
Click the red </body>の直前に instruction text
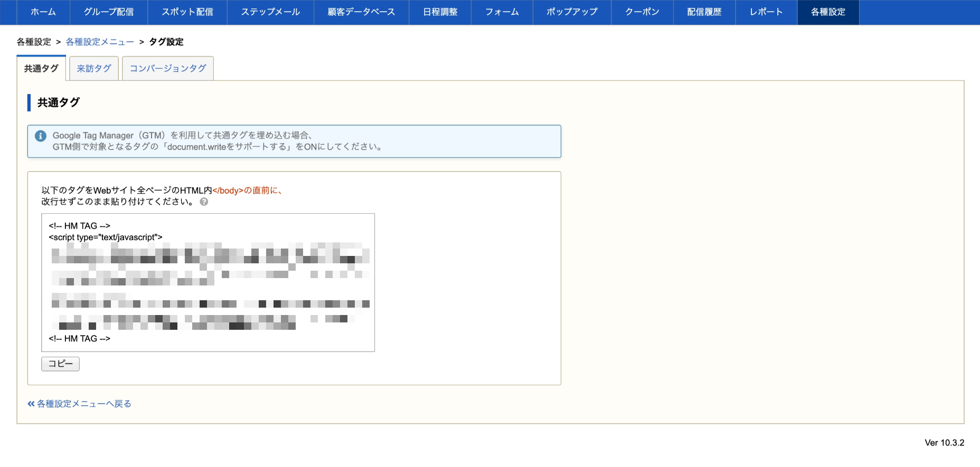(x=247, y=190)
